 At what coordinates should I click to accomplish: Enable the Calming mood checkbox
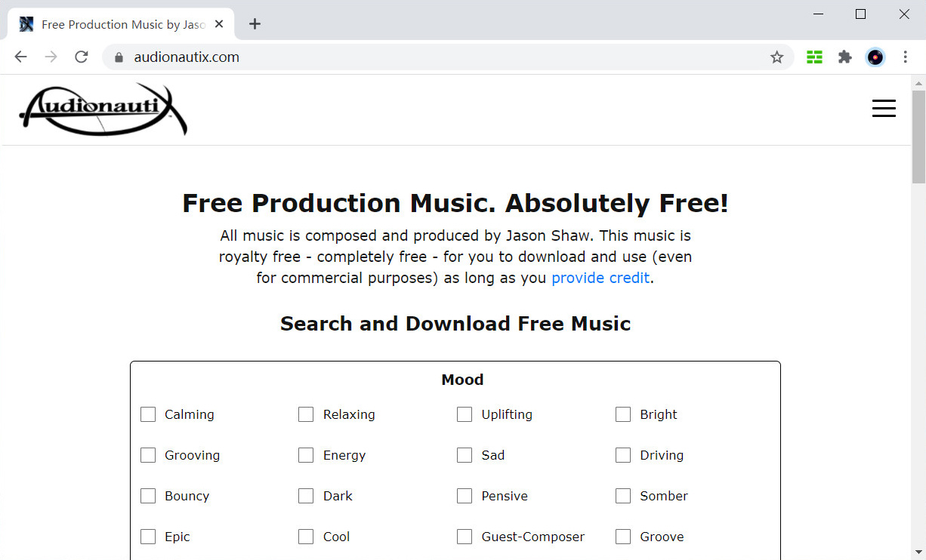[x=148, y=414]
